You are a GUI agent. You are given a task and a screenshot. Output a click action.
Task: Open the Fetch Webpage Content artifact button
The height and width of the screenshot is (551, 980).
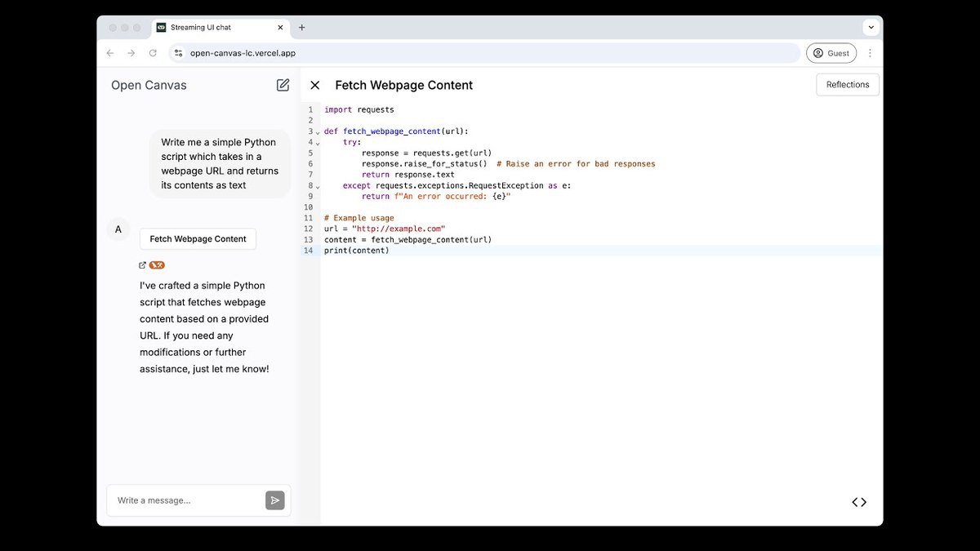tap(198, 239)
